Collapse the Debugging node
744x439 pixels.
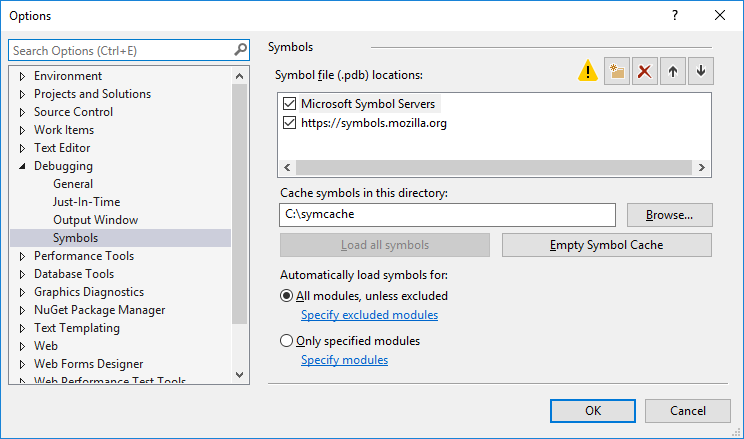click(22, 166)
